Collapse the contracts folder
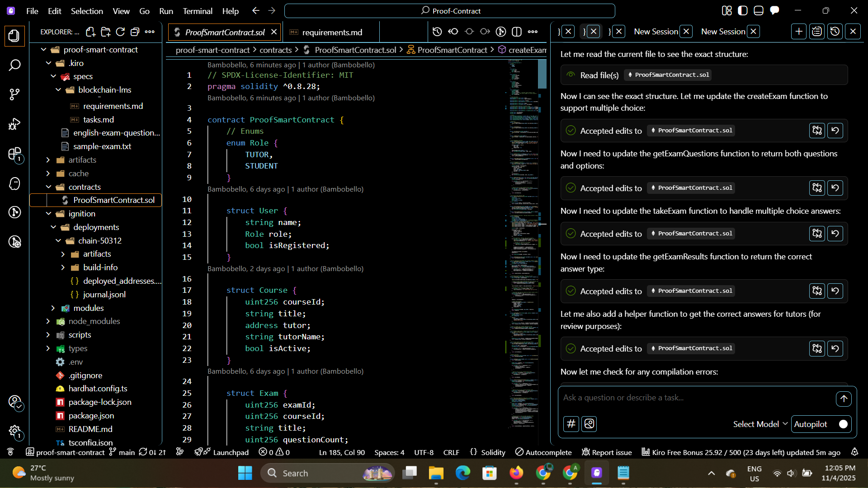 point(85,187)
